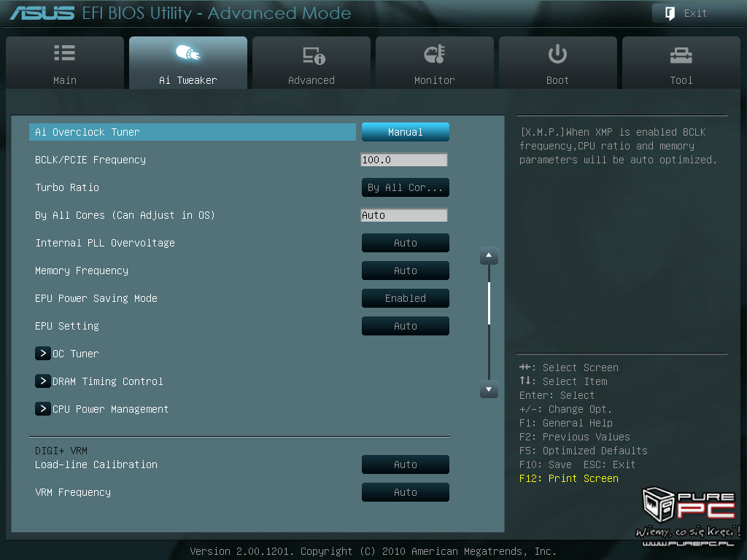Click the scroll up arrow button
747x560 pixels.
(489, 255)
